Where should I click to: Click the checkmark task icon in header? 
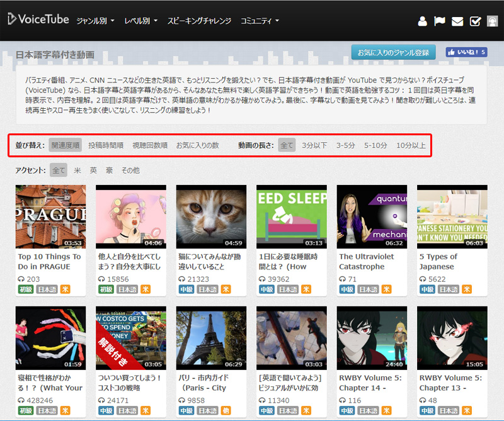click(x=475, y=21)
